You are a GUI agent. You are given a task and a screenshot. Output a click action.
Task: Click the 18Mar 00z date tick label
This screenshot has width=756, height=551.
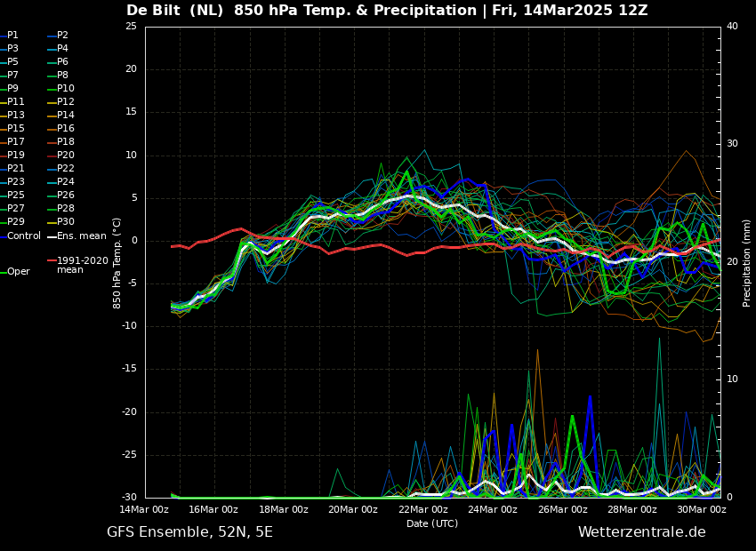point(283,509)
